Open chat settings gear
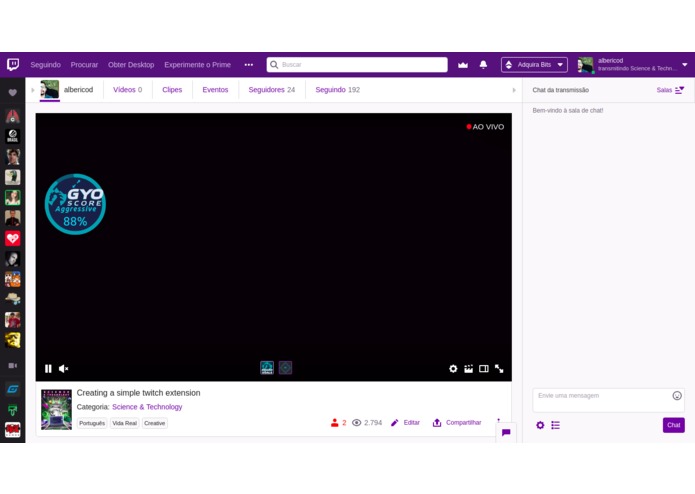Viewport: 695px width, 494px height. coord(540,425)
